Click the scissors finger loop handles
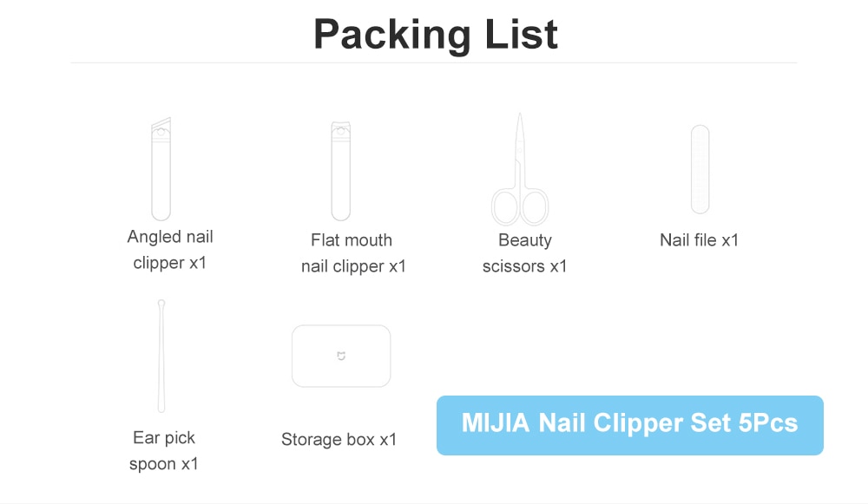 520,206
